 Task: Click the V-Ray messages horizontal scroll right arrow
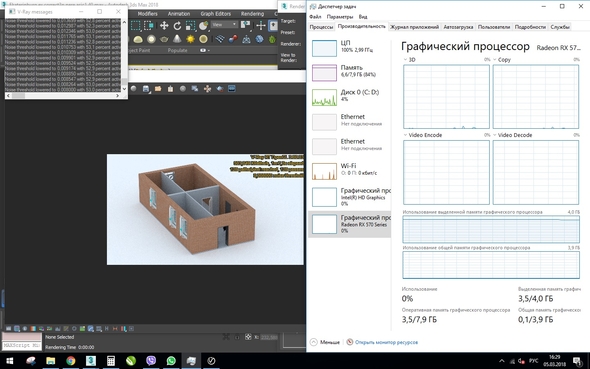(x=117, y=96)
